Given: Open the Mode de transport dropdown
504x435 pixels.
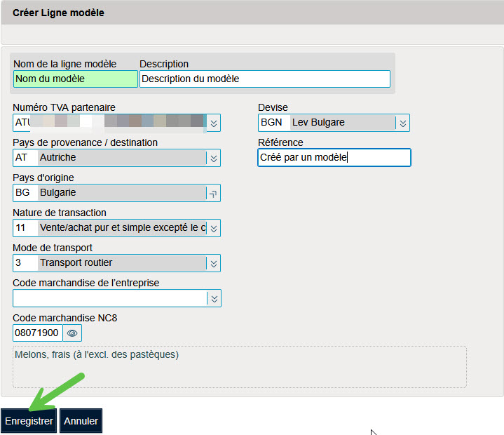Looking at the screenshot, I should [213, 263].
